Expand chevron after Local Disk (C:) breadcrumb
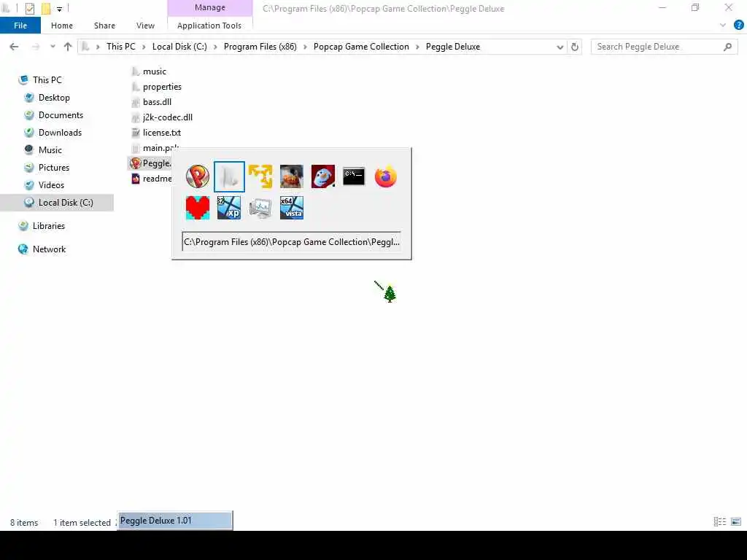Screen dimensions: 747x560 (215, 47)
